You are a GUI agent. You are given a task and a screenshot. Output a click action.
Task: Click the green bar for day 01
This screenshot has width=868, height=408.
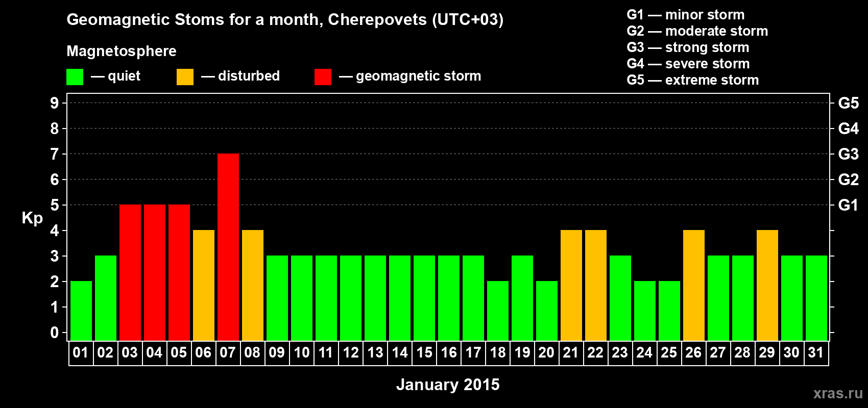click(81, 311)
